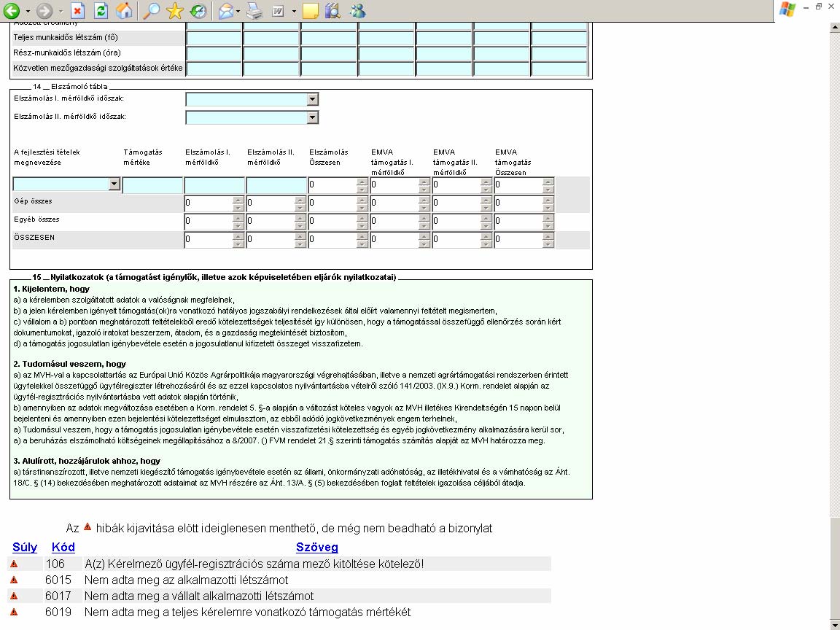Viewport: 840px width, 630px height.
Task: Click the '2. Tudomásul veszem, hogy' heading
Action: click(x=70, y=365)
